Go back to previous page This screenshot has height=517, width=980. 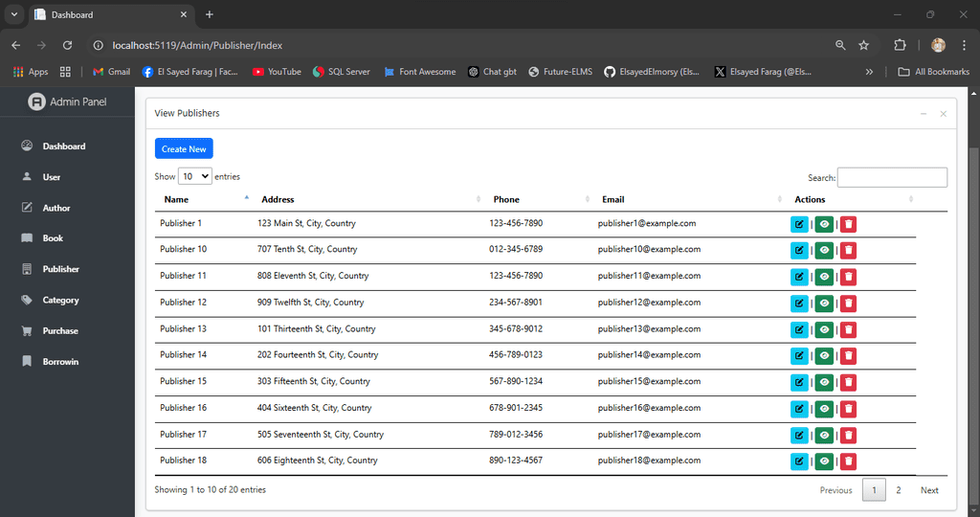16,45
